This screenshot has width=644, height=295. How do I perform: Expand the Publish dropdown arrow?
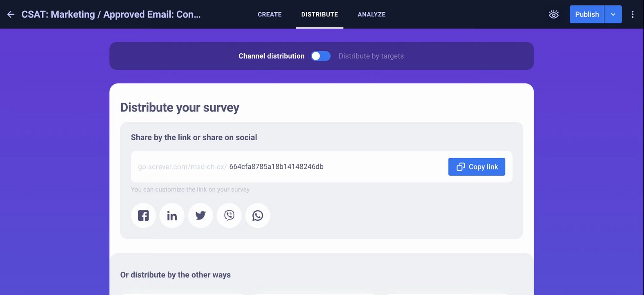click(613, 14)
